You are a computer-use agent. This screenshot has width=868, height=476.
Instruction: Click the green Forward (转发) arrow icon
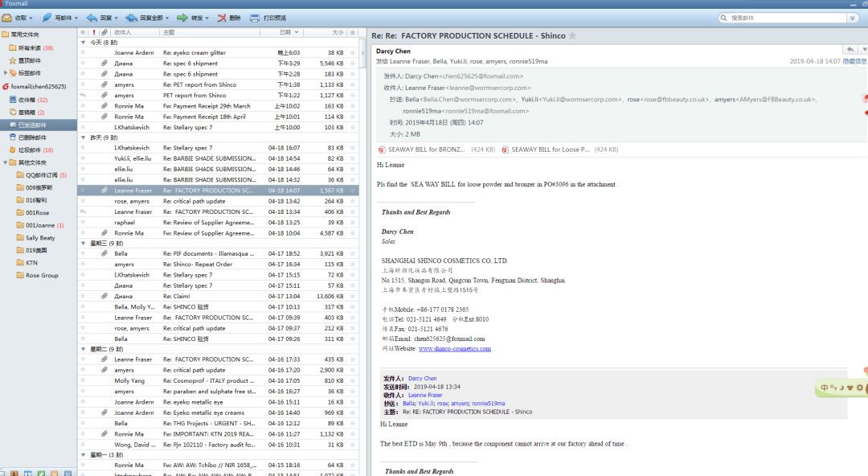tap(182, 18)
